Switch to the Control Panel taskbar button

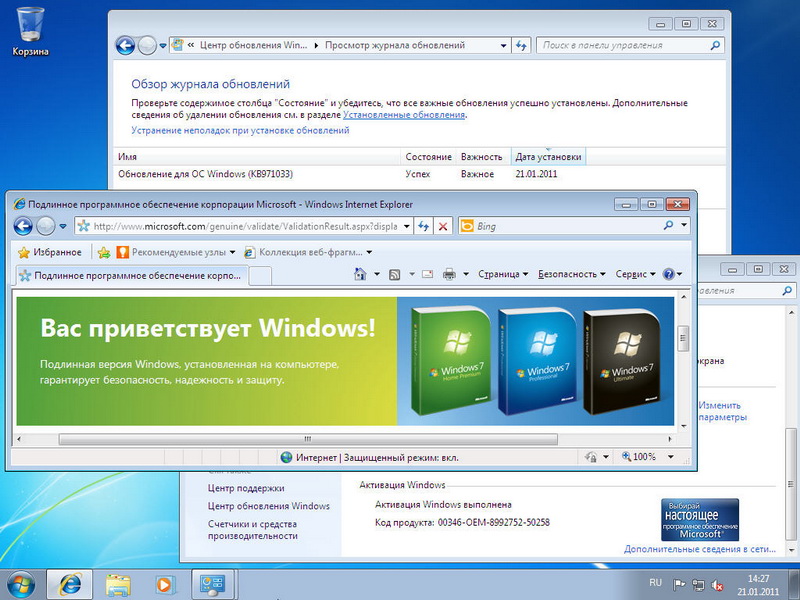[x=212, y=584]
